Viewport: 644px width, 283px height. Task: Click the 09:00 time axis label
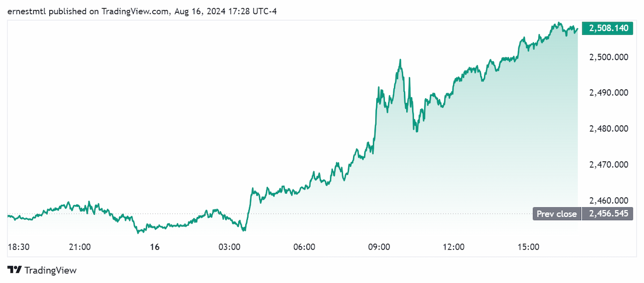(x=379, y=247)
